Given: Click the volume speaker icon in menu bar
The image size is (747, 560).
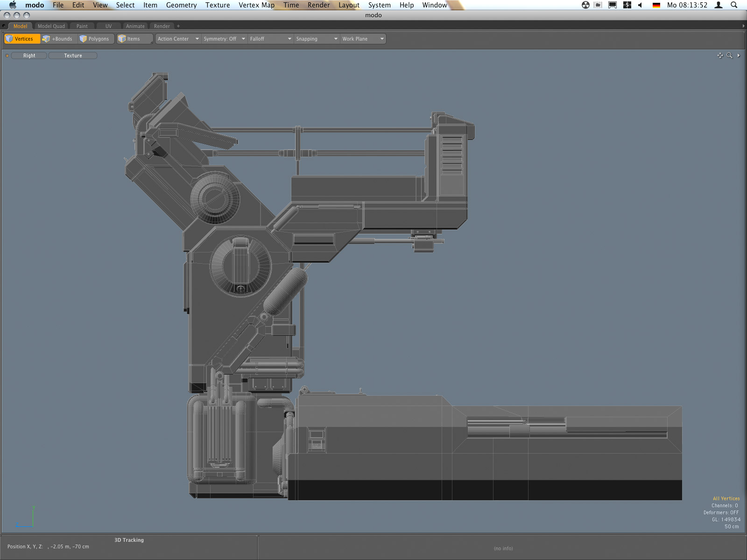Looking at the screenshot, I should [x=640, y=5].
